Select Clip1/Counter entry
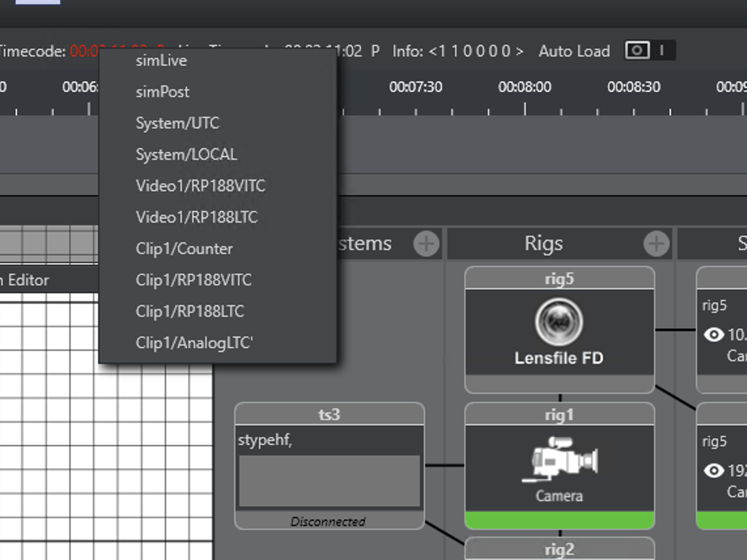747x560 pixels. tap(184, 249)
